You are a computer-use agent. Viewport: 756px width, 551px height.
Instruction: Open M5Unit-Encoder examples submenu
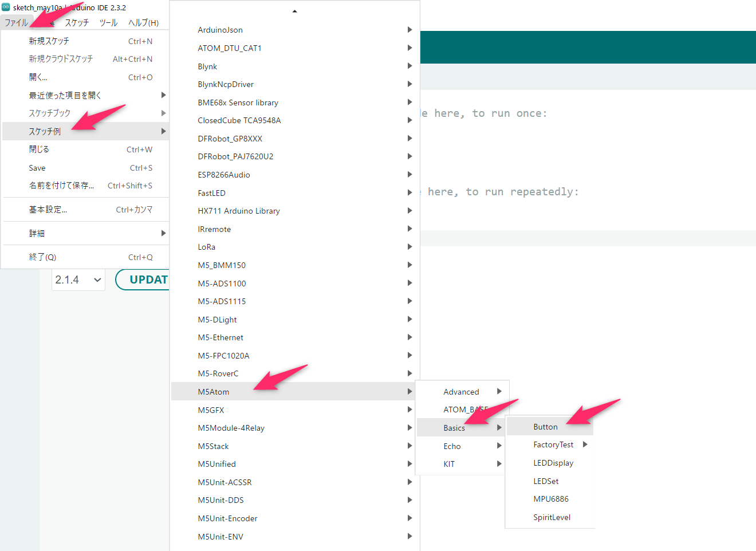[294, 518]
